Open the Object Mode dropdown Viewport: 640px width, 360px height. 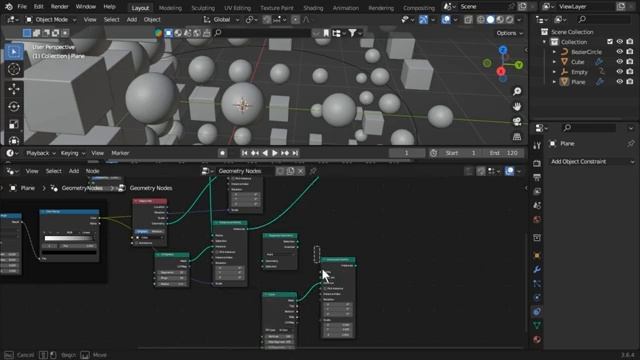(51, 20)
